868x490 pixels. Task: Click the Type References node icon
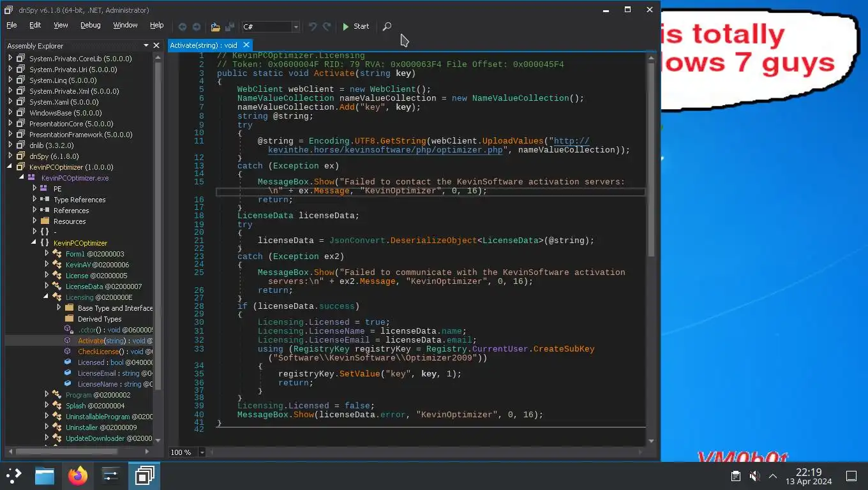[45, 200]
